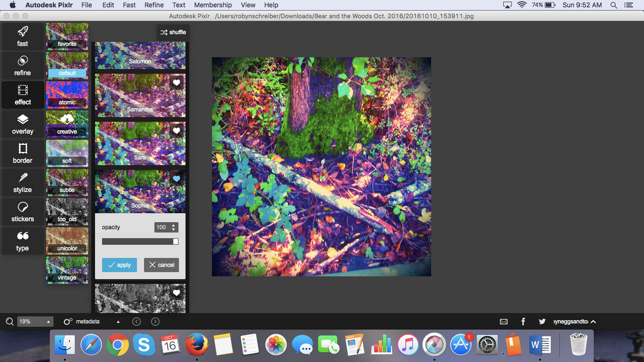Image resolution: width=644 pixels, height=362 pixels.
Task: Open the View menu
Action: coord(248,5)
